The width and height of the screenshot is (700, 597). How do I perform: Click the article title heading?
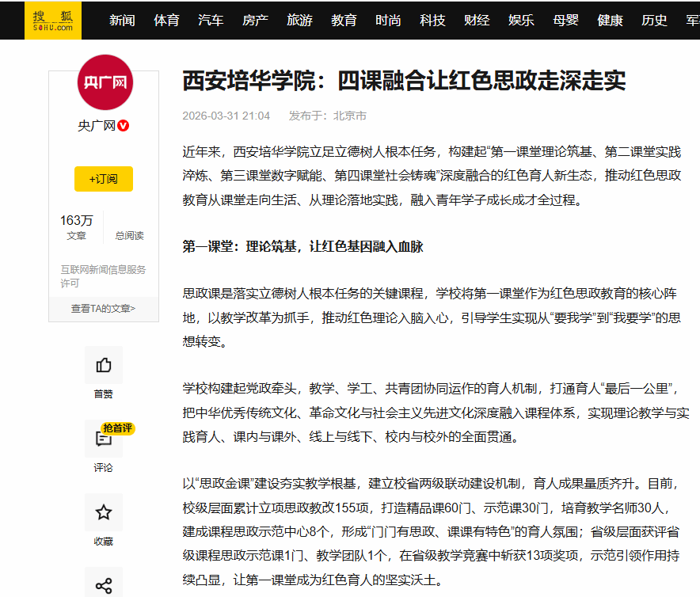tap(404, 81)
